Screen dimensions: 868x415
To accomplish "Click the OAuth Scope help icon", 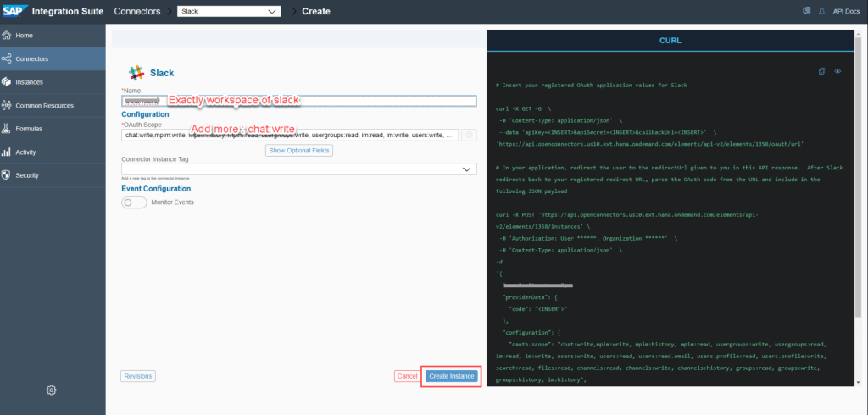I will [469, 135].
